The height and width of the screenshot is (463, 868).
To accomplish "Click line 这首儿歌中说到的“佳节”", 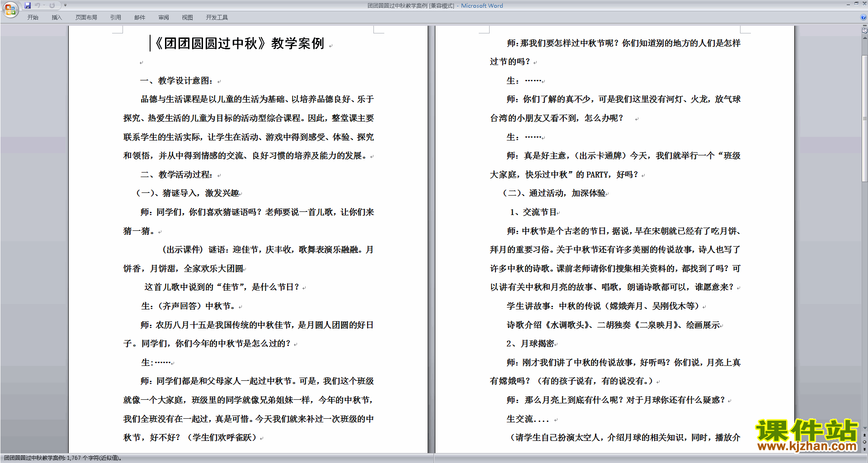I will click(222, 287).
